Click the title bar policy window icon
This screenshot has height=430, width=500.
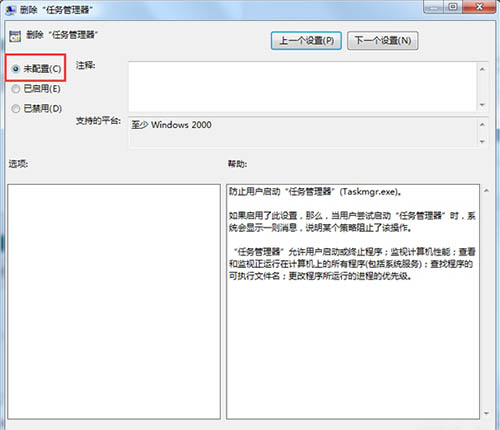point(10,10)
